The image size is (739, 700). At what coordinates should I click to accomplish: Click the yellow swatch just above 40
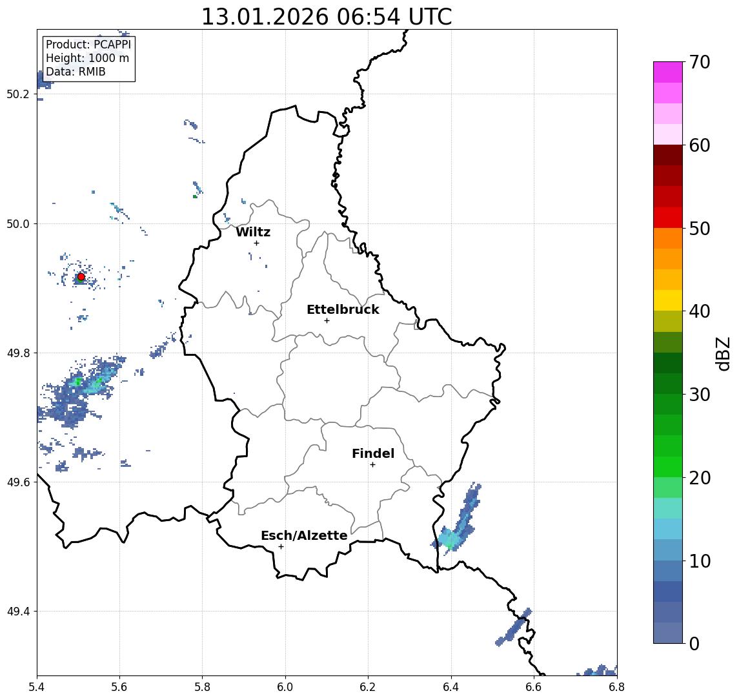(668, 300)
